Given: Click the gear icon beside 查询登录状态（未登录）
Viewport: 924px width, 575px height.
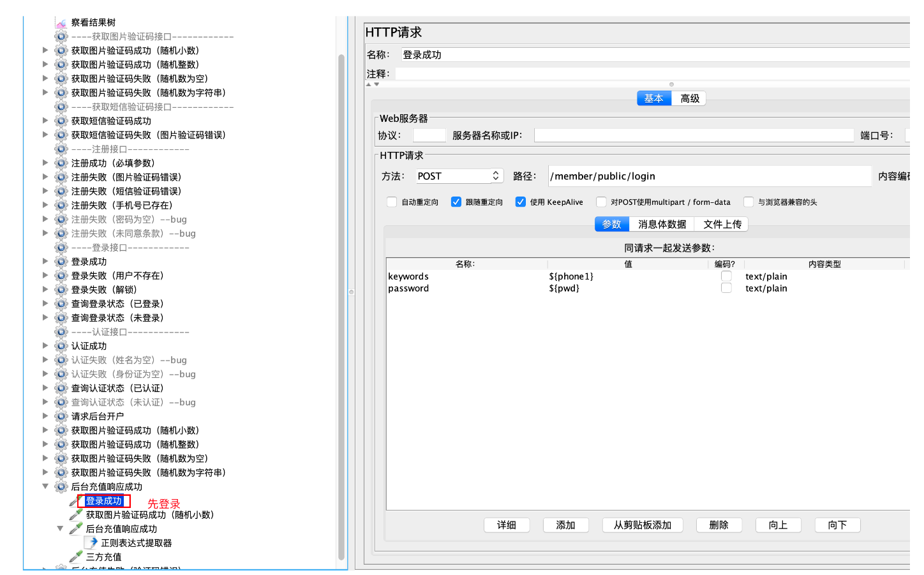Looking at the screenshot, I should point(61,318).
